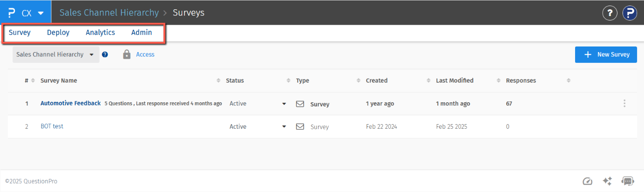Click the envelope icon in Automotive Feedback row

coord(300,104)
